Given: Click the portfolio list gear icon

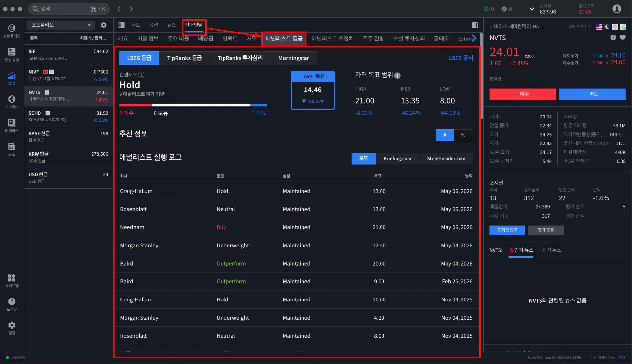Looking at the screenshot, I should (x=104, y=25).
